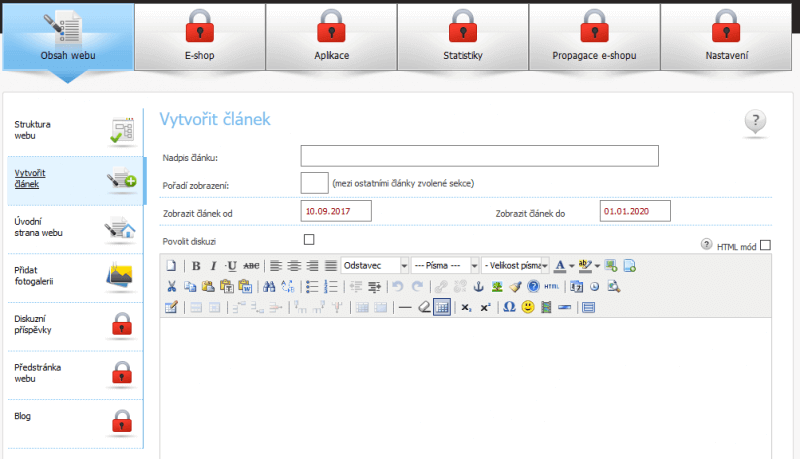The image size is (800, 459).
Task: Justify the text fully
Action: pyautogui.click(x=331, y=266)
